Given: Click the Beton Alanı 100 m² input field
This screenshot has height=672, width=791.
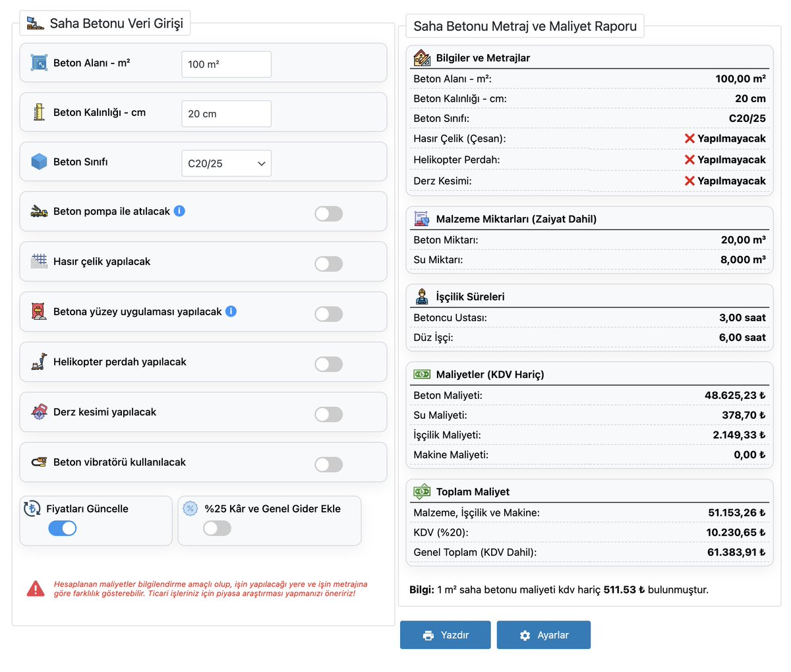Looking at the screenshot, I should point(226,64).
